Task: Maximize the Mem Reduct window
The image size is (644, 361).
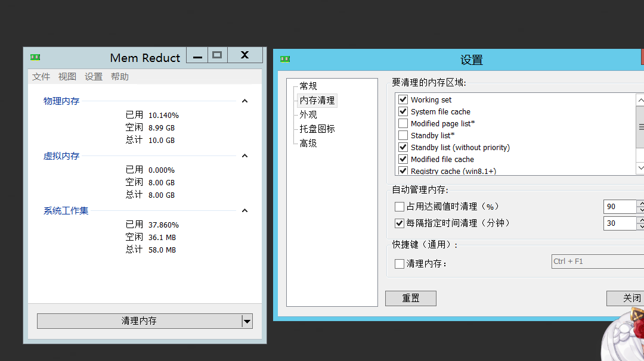Action: pyautogui.click(x=217, y=55)
